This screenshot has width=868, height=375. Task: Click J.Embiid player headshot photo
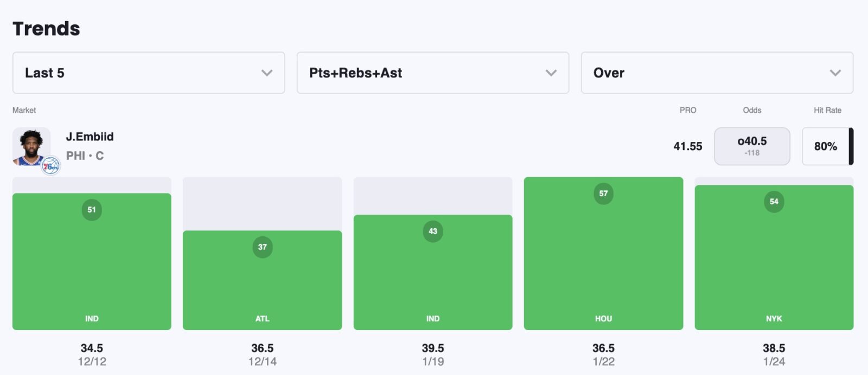point(31,145)
